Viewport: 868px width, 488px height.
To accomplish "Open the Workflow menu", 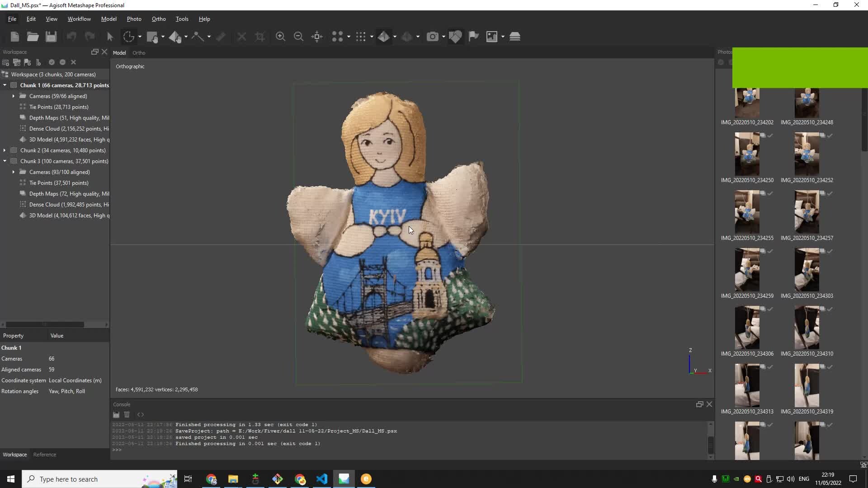I will point(79,19).
